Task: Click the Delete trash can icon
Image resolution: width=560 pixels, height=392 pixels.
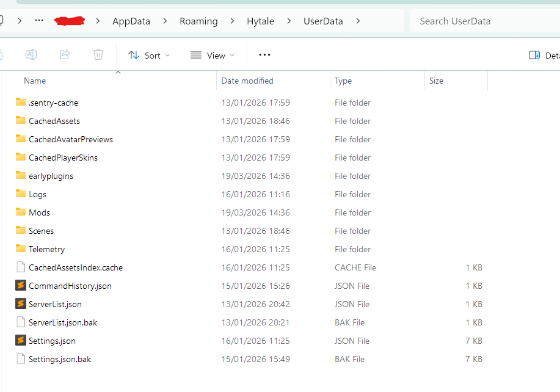Action: (x=98, y=54)
